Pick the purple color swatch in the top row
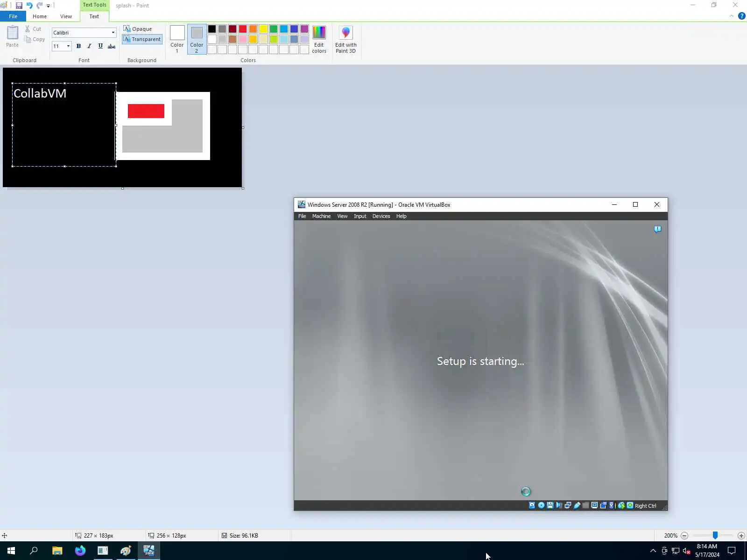747x560 pixels. pos(304,29)
